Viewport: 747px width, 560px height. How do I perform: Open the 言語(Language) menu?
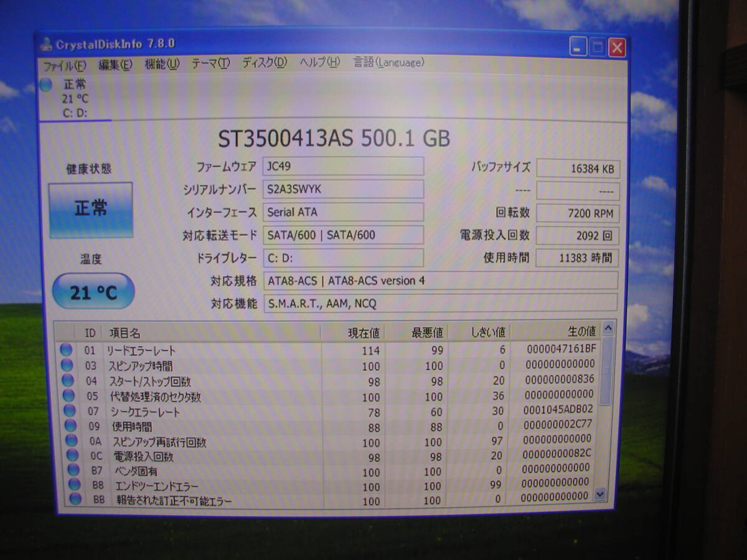[388, 62]
